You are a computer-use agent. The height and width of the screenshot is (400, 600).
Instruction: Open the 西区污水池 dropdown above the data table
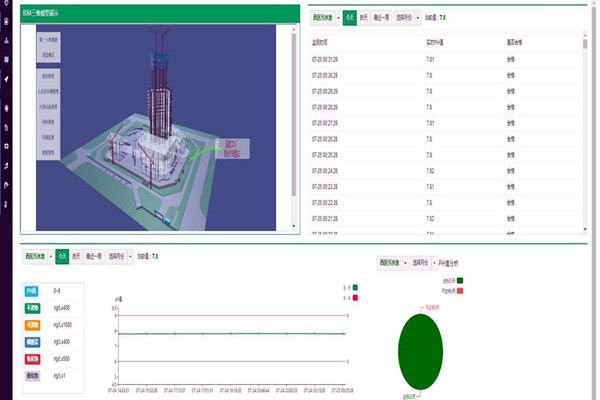(x=325, y=18)
